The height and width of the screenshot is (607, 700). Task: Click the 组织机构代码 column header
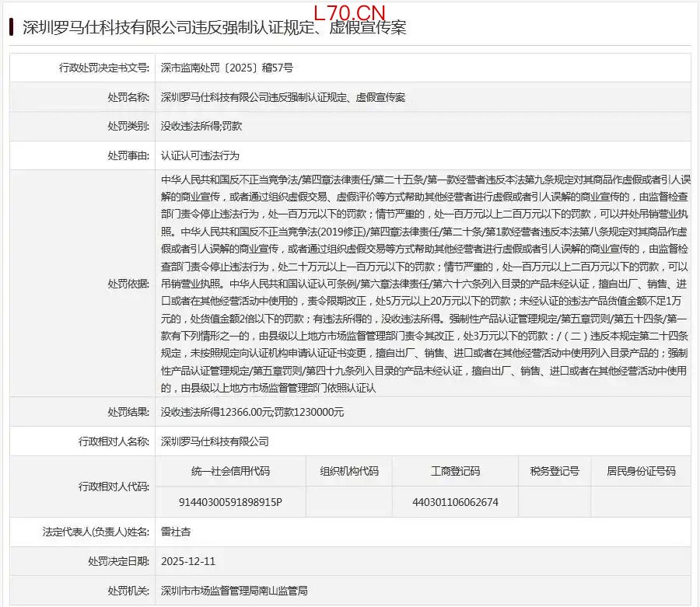click(349, 471)
